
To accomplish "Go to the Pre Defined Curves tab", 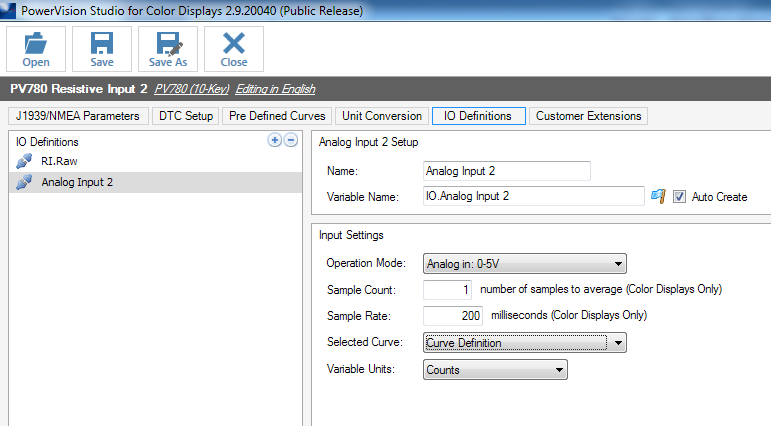I will [277, 116].
